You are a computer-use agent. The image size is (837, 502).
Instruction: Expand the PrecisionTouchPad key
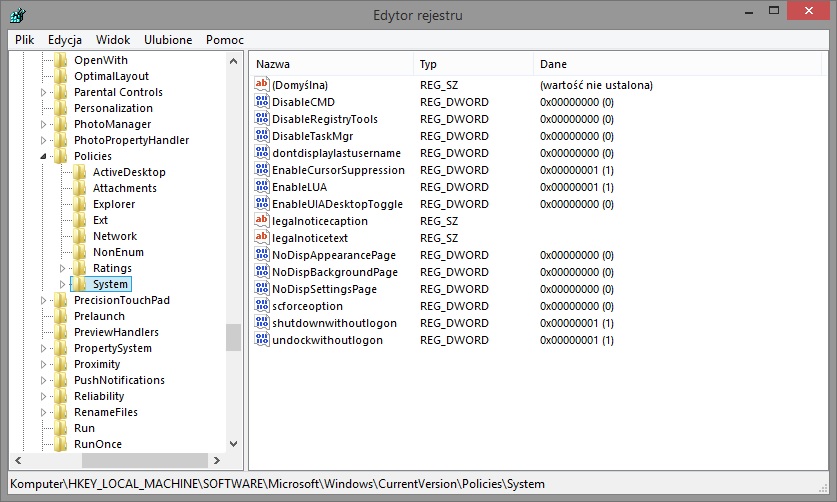[x=43, y=300]
